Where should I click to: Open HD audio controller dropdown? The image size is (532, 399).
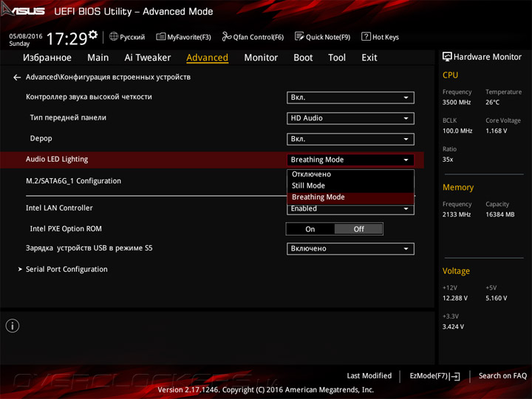point(350,98)
